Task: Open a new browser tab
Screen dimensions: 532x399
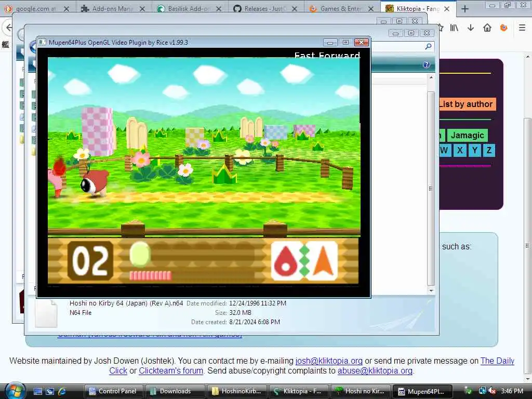Action: [x=465, y=9]
